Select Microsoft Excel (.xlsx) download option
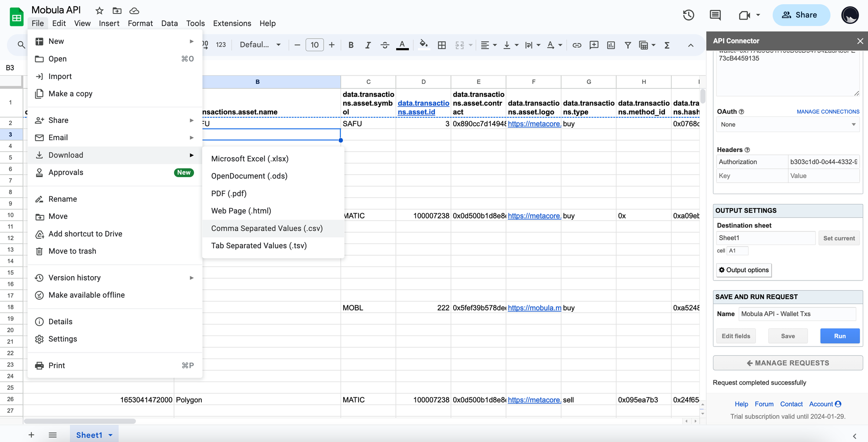The width and height of the screenshot is (868, 442). tap(273, 159)
